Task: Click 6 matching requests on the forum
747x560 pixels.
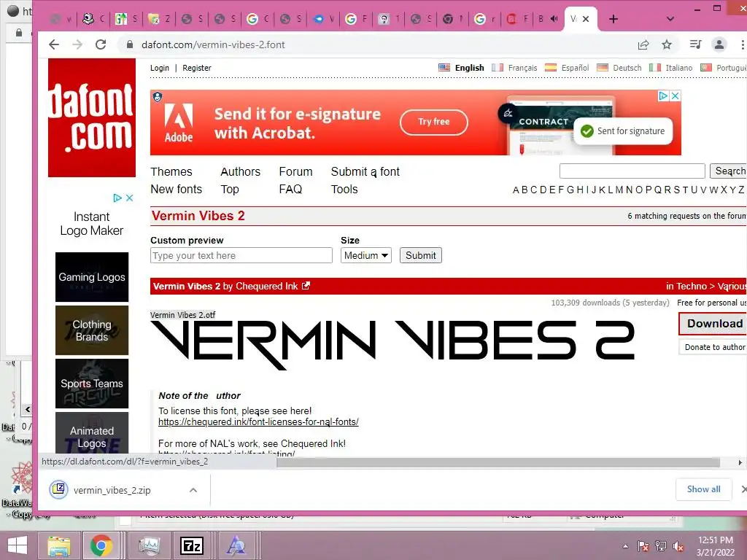Action: click(687, 216)
